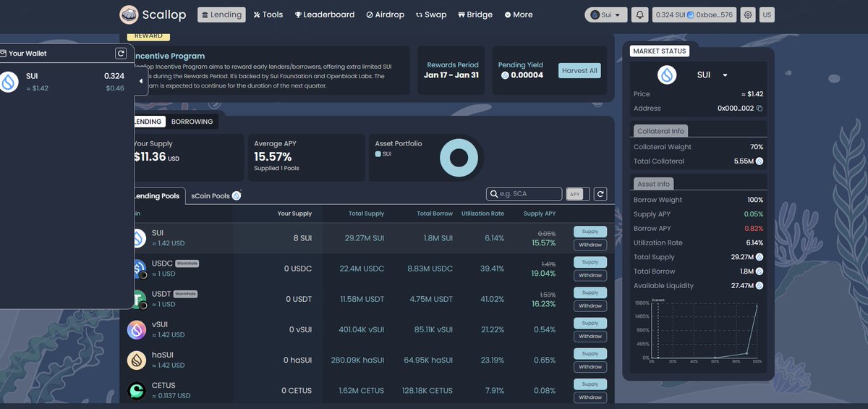Open settings gear in header
The height and width of the screenshot is (409, 868).
click(748, 14)
